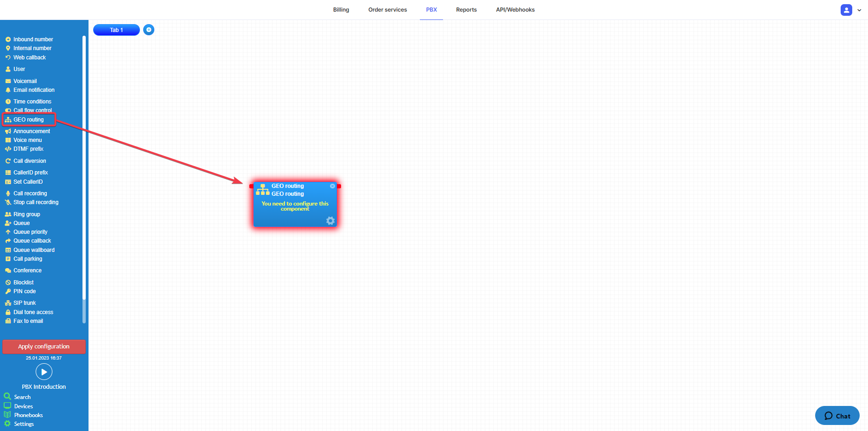Click the Call diversion icon
Image resolution: width=868 pixels, height=431 pixels.
(x=8, y=161)
